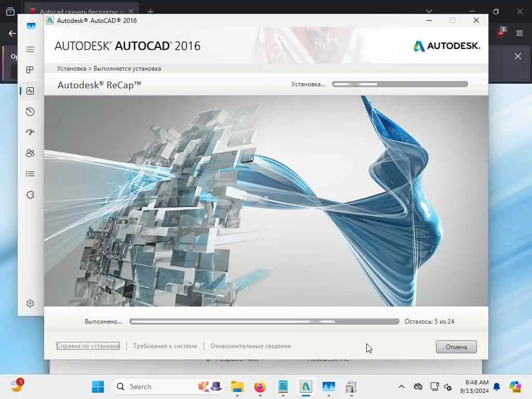Open Firefox from taskbar
The height and width of the screenshot is (399, 532).
[260, 387]
